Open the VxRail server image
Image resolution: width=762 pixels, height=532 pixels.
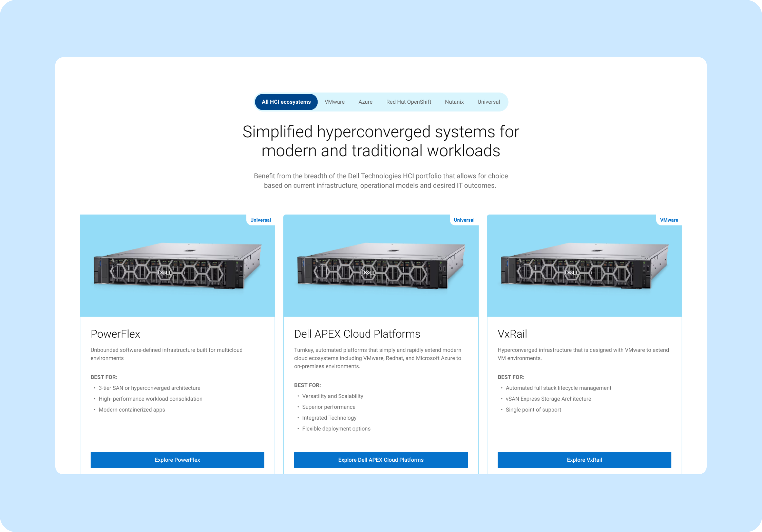coord(584,266)
